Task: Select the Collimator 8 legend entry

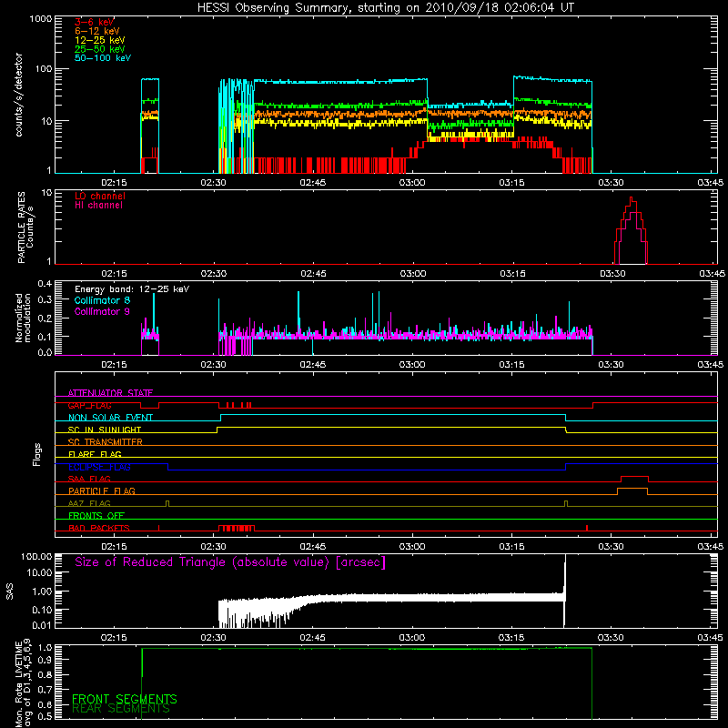Action: 102,300
